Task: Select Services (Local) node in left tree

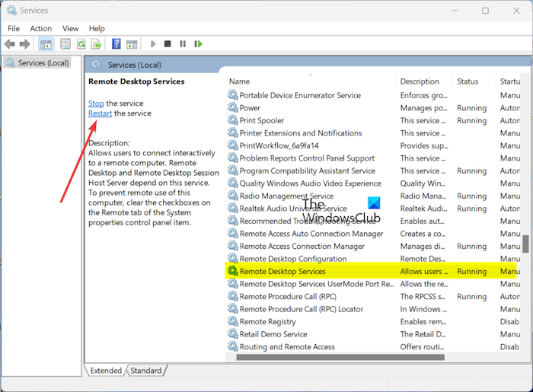Action: point(38,63)
